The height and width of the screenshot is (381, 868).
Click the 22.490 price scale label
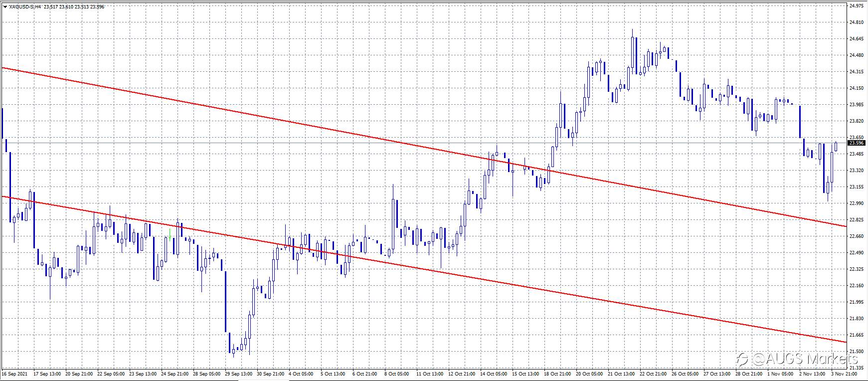[856, 253]
